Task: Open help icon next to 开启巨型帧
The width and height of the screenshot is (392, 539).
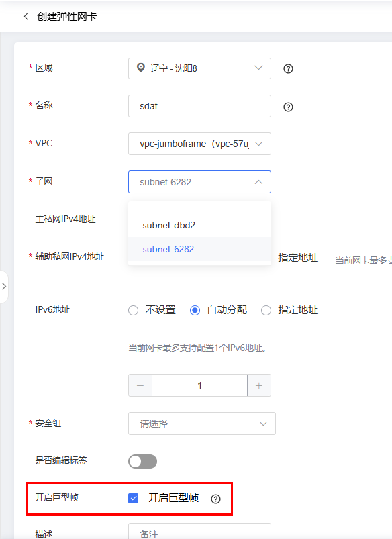Action: (215, 499)
